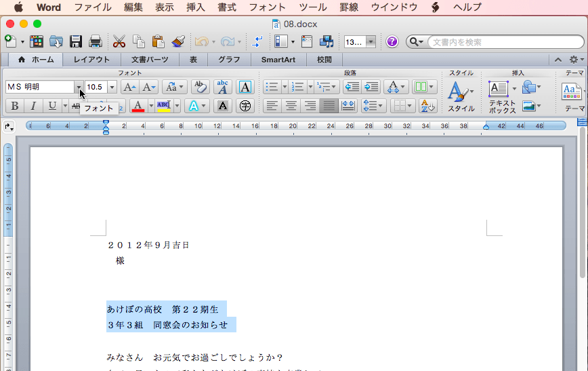Click the enclosed character 字 icon
588x371 pixels.
pos(245,106)
